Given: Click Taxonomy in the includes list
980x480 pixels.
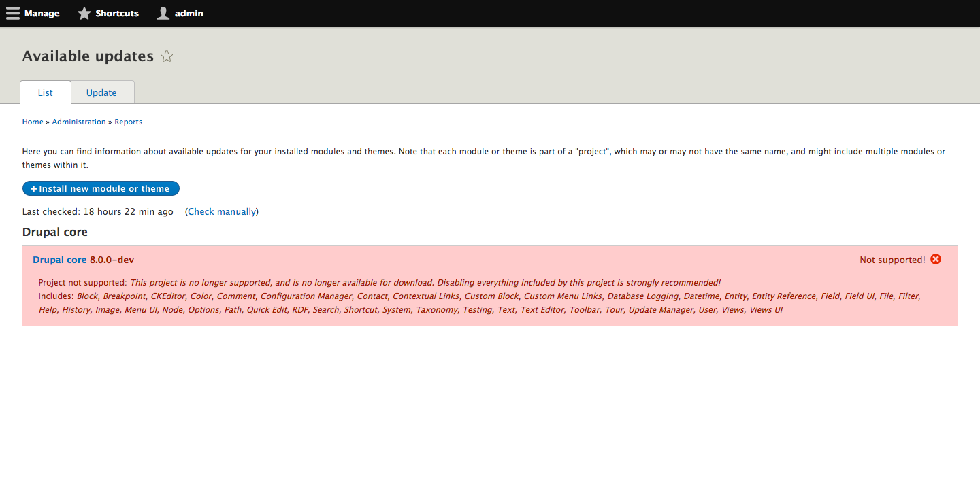Looking at the screenshot, I should pyautogui.click(x=436, y=309).
